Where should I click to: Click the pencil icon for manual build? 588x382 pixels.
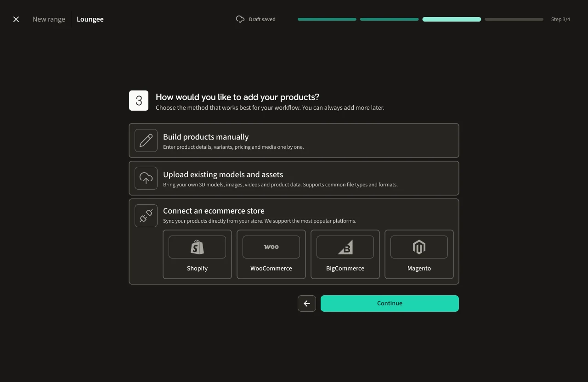(x=146, y=140)
